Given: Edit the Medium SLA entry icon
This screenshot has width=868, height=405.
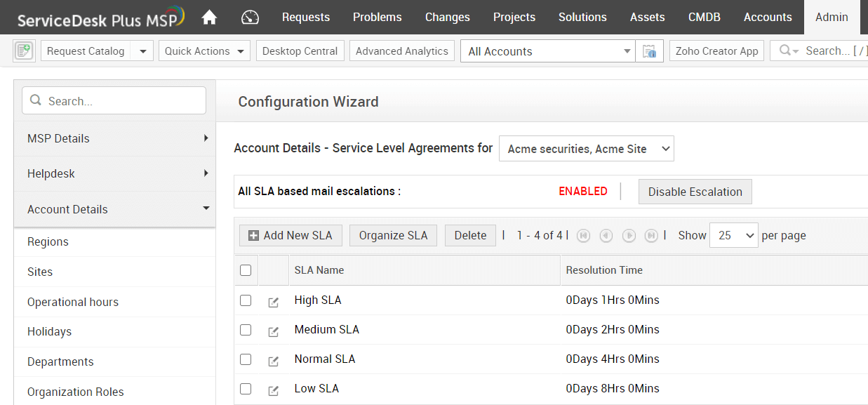Looking at the screenshot, I should (274, 331).
